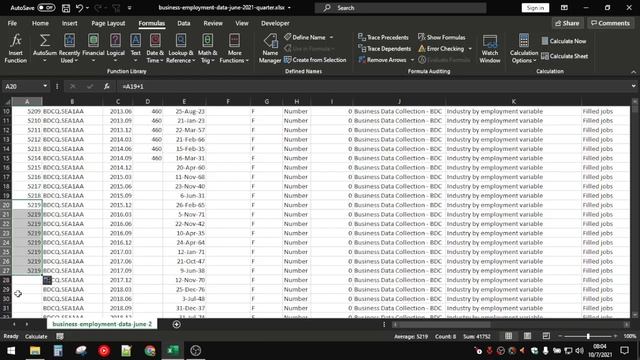Toggle Show Formulas
This screenshot has width=640, height=360.
tap(441, 37)
